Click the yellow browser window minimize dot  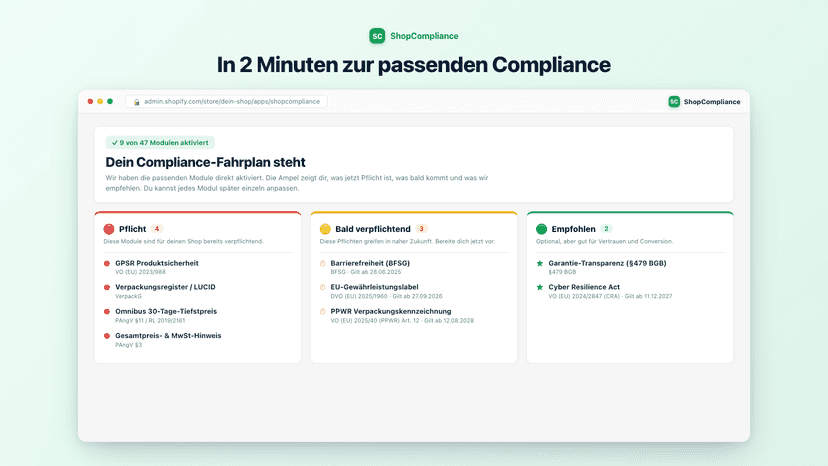click(x=100, y=101)
